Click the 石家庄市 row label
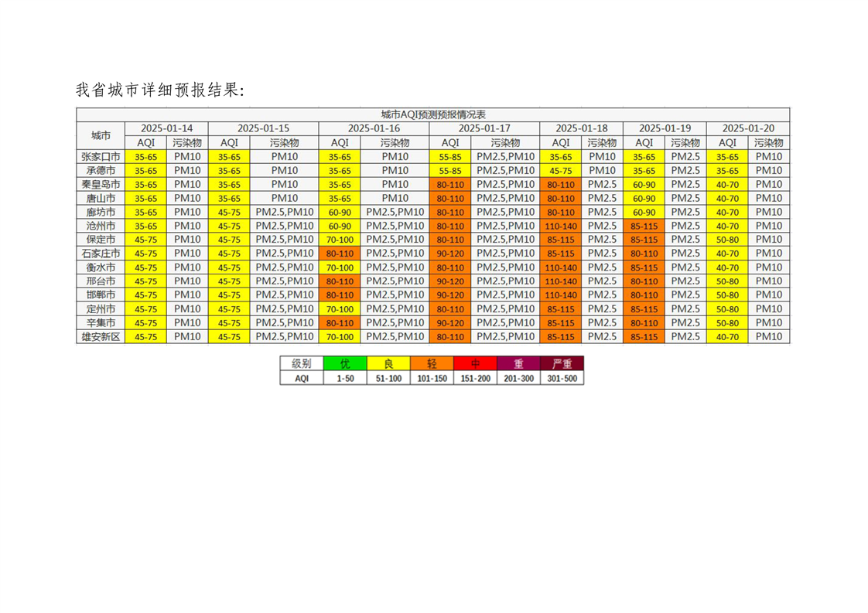Viewport: 868px width, 613px height. [x=101, y=253]
